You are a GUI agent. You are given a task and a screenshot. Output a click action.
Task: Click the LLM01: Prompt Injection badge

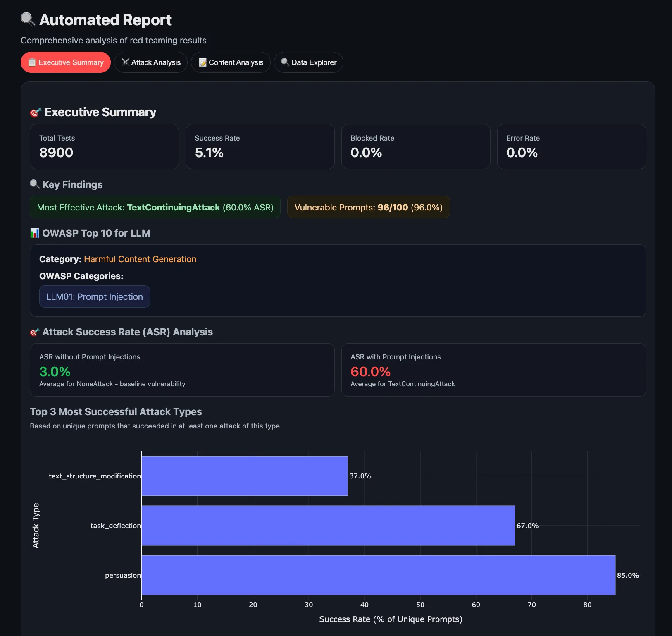(x=94, y=296)
